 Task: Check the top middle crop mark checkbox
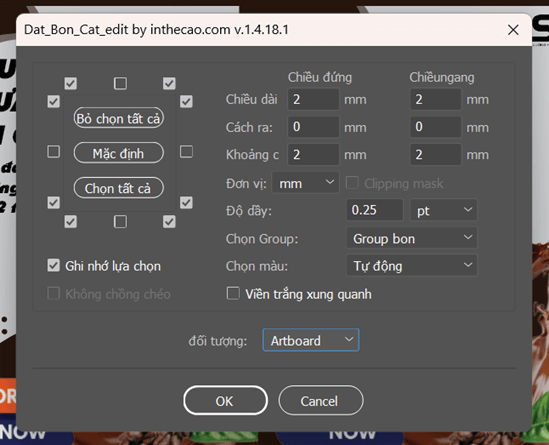[x=120, y=83]
